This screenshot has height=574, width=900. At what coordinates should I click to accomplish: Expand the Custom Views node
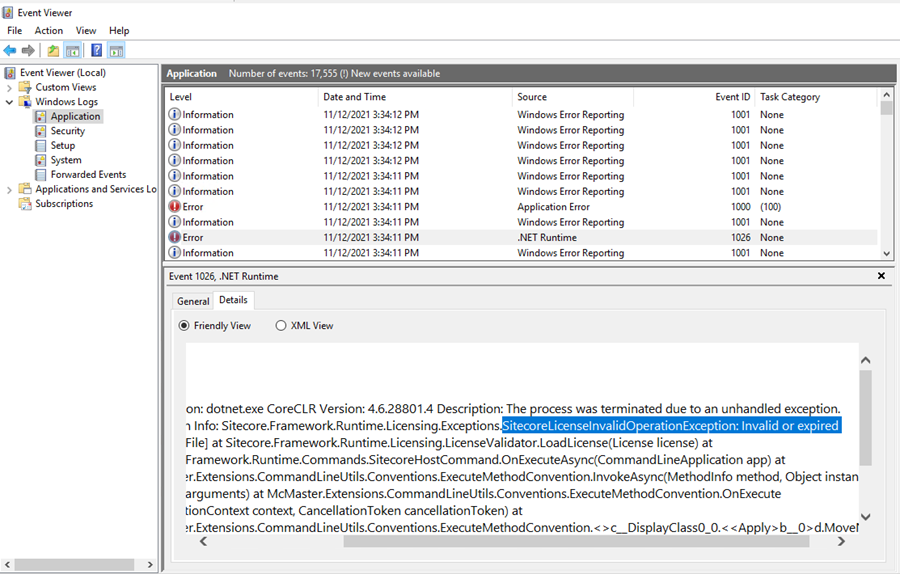click(10, 87)
